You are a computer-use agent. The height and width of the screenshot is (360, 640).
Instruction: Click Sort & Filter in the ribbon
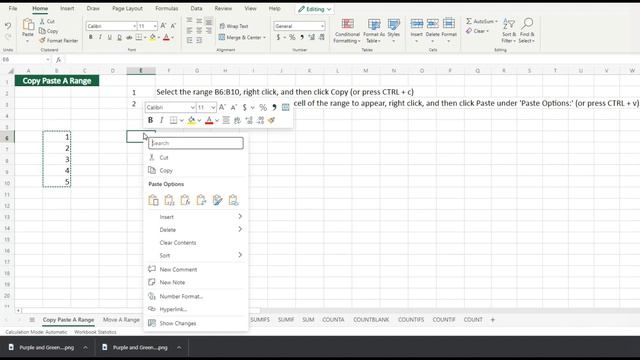[x=509, y=31]
